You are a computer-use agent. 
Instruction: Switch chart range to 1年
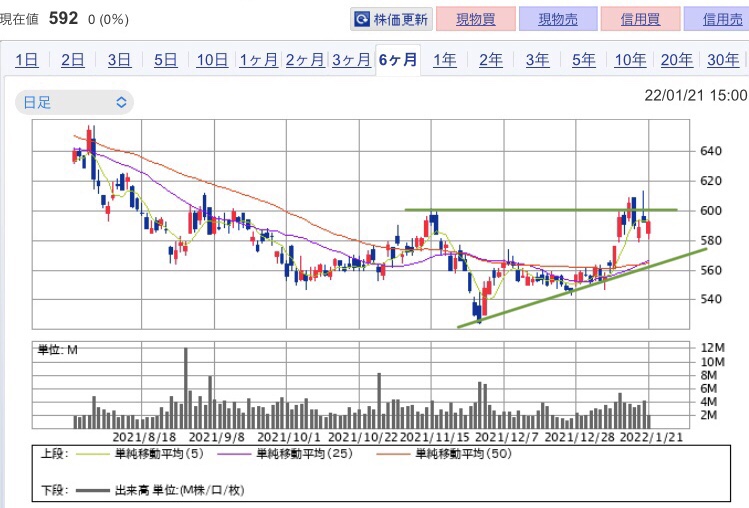click(444, 60)
